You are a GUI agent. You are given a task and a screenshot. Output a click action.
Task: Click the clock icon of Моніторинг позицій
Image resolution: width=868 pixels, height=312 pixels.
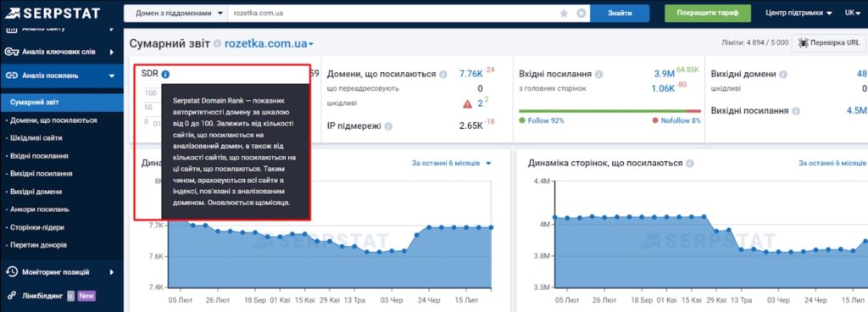(x=12, y=271)
